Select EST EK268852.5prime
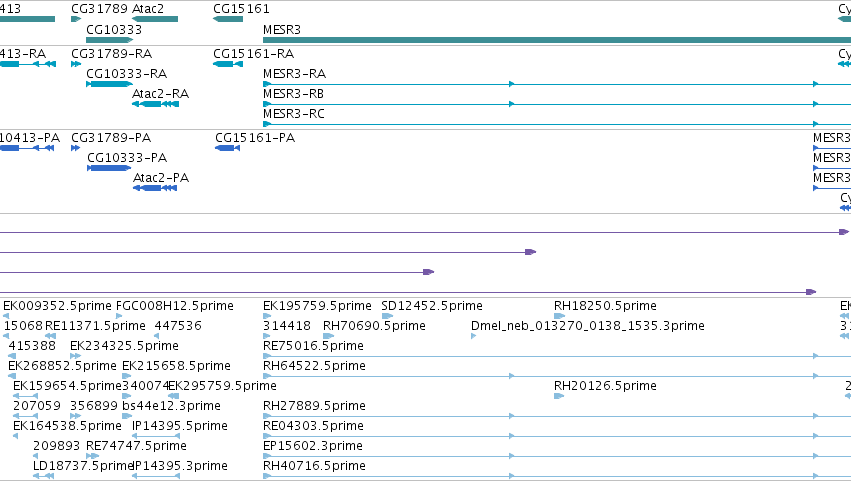Viewport: 851px width, 481px height. pos(62,366)
